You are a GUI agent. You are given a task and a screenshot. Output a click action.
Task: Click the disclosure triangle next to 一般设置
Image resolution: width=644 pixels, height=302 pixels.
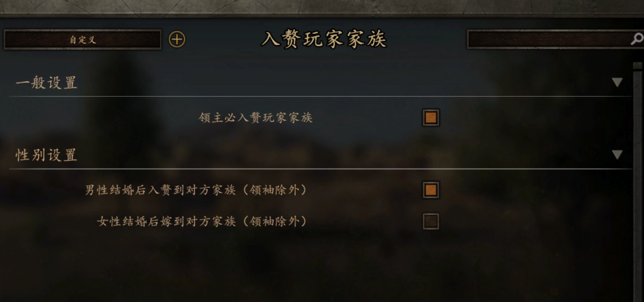point(617,82)
